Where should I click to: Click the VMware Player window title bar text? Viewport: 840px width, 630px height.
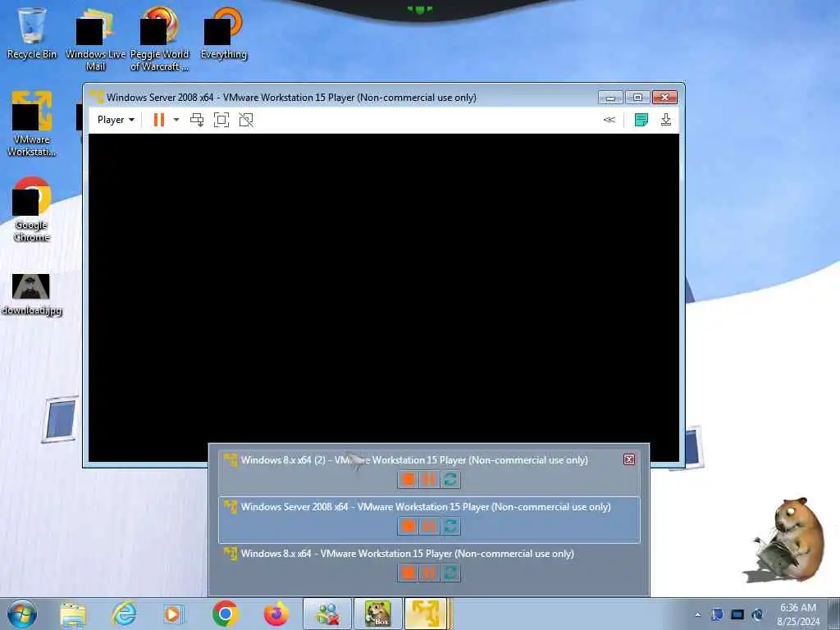click(291, 98)
